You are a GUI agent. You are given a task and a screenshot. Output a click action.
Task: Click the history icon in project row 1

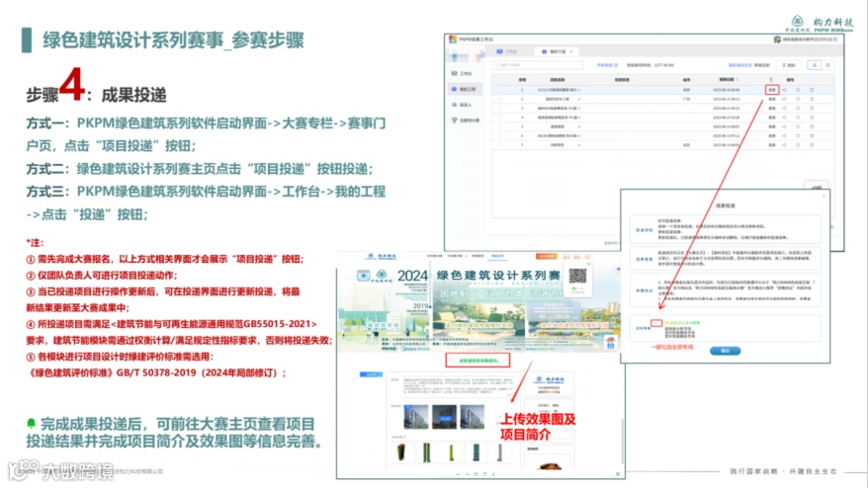(798, 90)
